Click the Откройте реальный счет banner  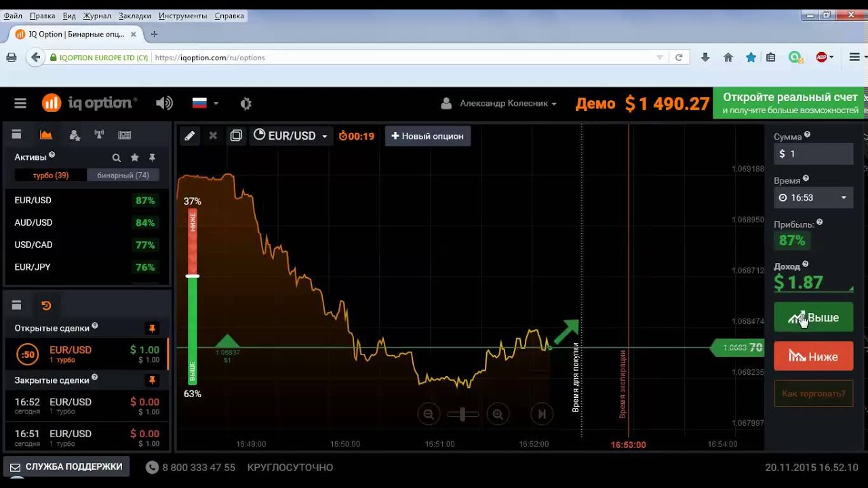point(790,103)
